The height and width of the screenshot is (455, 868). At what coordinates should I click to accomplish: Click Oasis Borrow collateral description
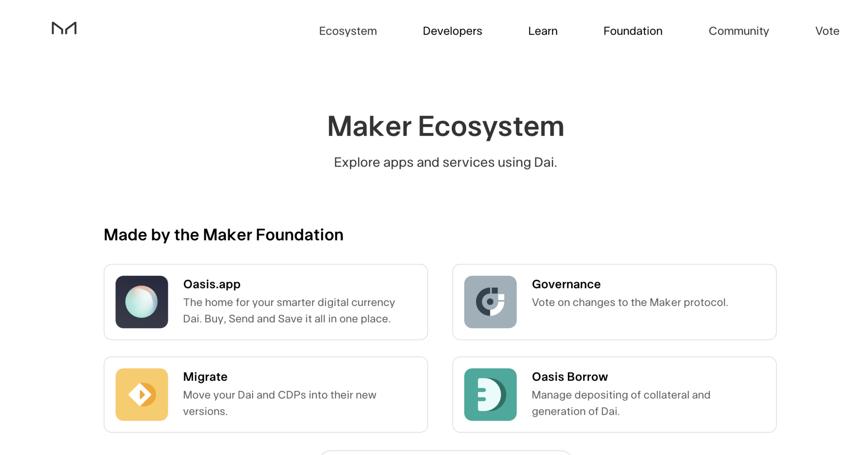tap(621, 403)
